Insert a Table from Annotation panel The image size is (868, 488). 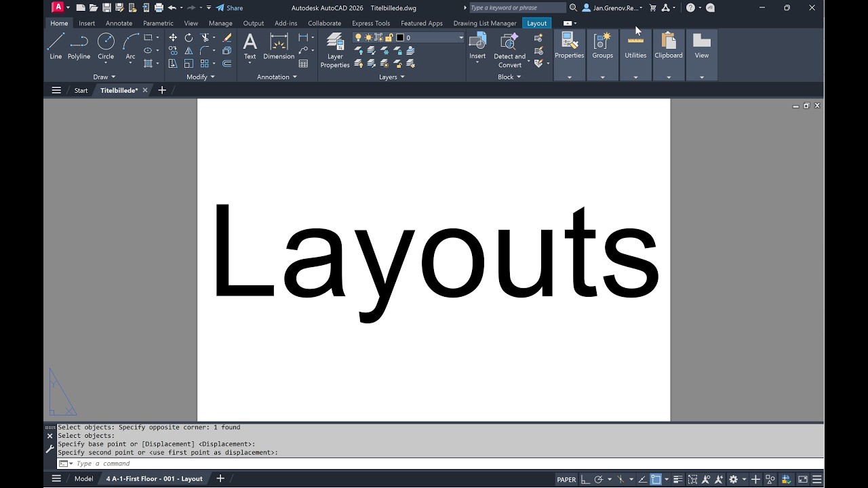point(303,64)
